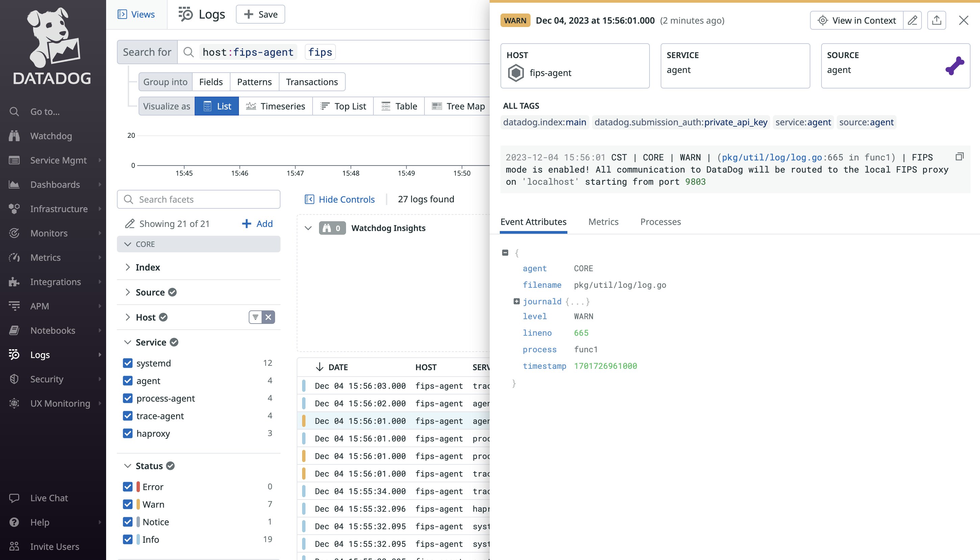Open the Watchdog section from sidebar
Viewport: 980px width, 560px height.
pos(50,136)
